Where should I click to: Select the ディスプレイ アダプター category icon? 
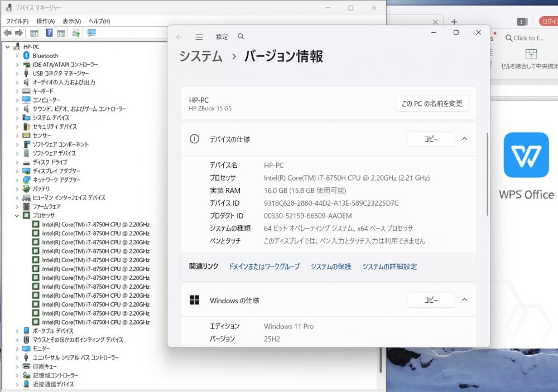click(26, 171)
